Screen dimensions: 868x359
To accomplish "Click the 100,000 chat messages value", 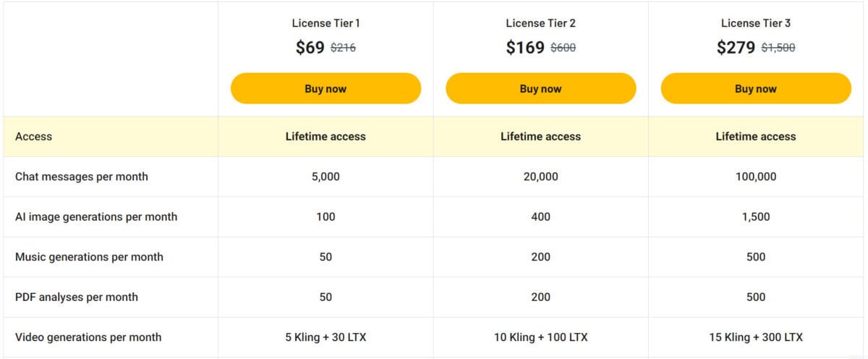I will [756, 177].
